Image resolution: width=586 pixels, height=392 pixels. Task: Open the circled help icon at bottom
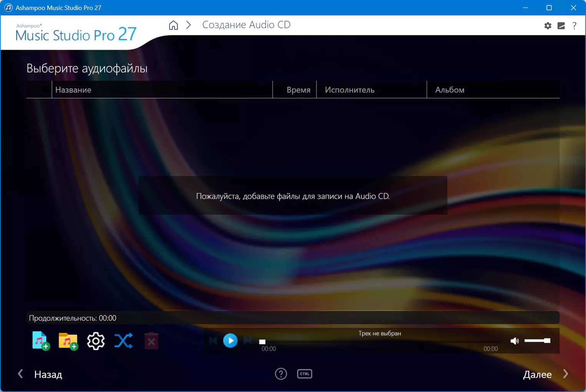(281, 374)
